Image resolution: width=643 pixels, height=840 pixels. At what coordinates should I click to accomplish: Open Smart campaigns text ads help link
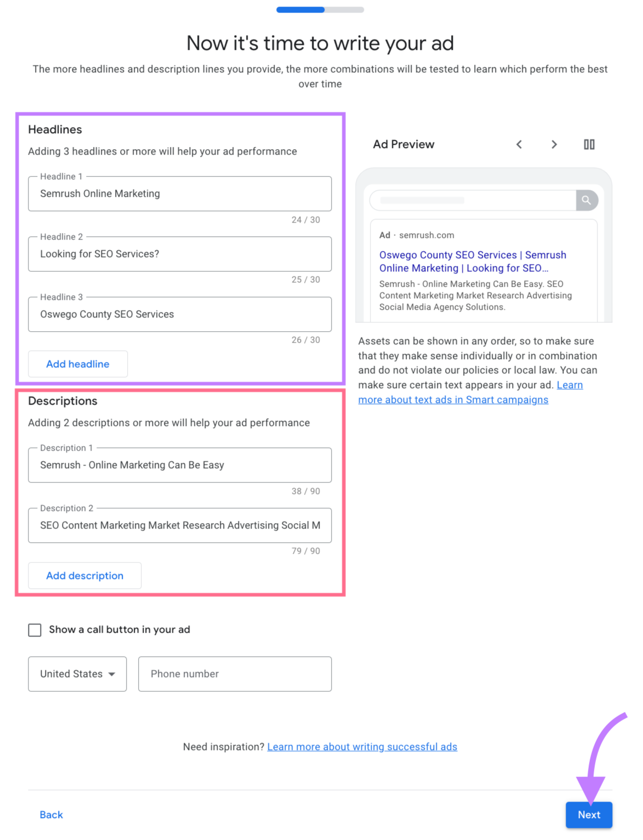pyautogui.click(x=453, y=400)
